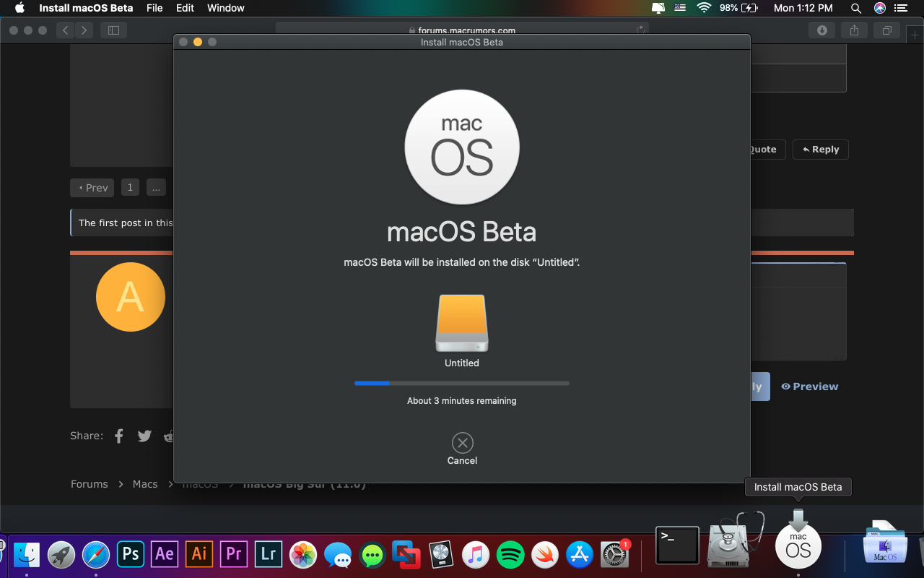This screenshot has height=578, width=924.
Task: Click Safari address bar forums.macrumors.com
Action: coord(462,30)
